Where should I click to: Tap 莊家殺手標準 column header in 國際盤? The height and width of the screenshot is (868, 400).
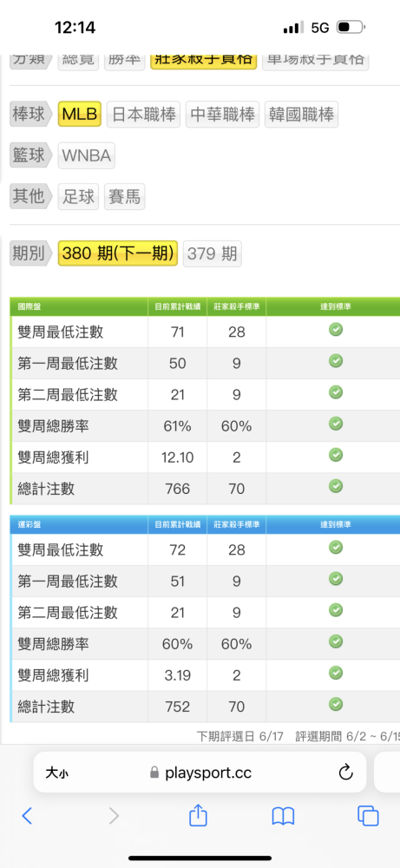[237, 306]
